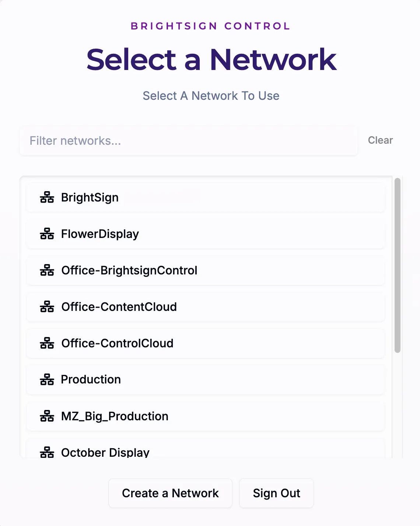Viewport: 420px width, 526px height.
Task: Click the Create a Network button
Action: click(x=170, y=493)
